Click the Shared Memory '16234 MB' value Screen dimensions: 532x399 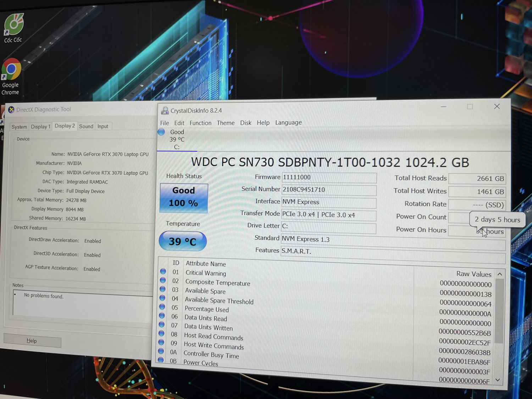click(76, 219)
